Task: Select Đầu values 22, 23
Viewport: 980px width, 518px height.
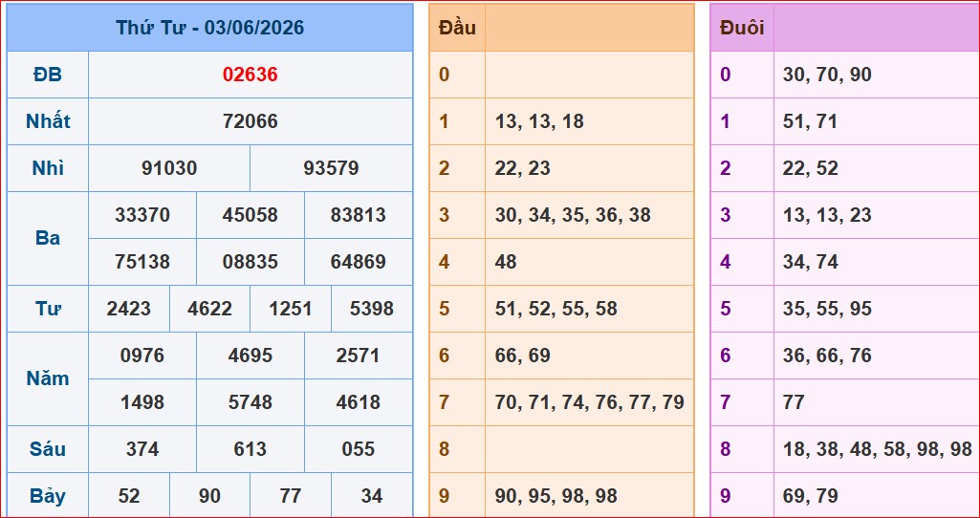Action: pyautogui.click(x=522, y=168)
